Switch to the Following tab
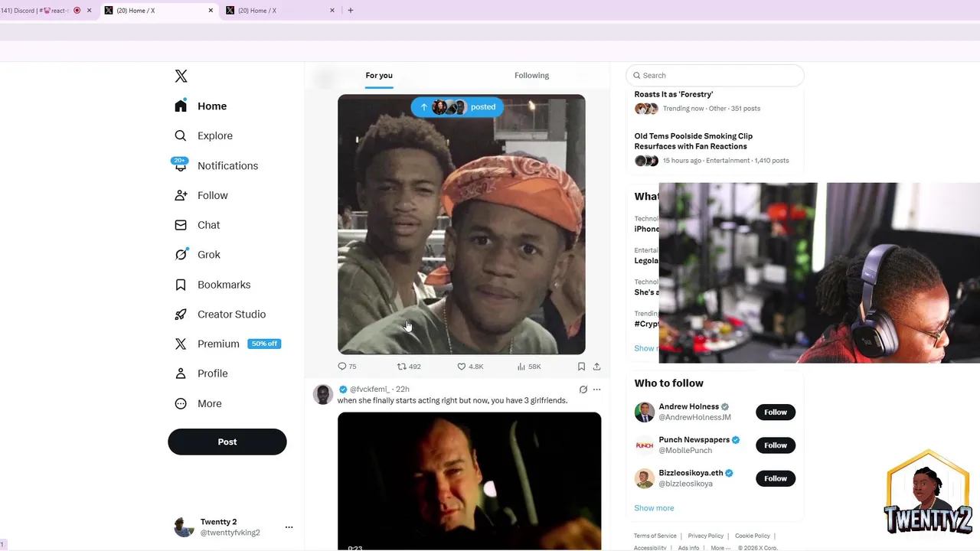The image size is (980, 551). [531, 75]
